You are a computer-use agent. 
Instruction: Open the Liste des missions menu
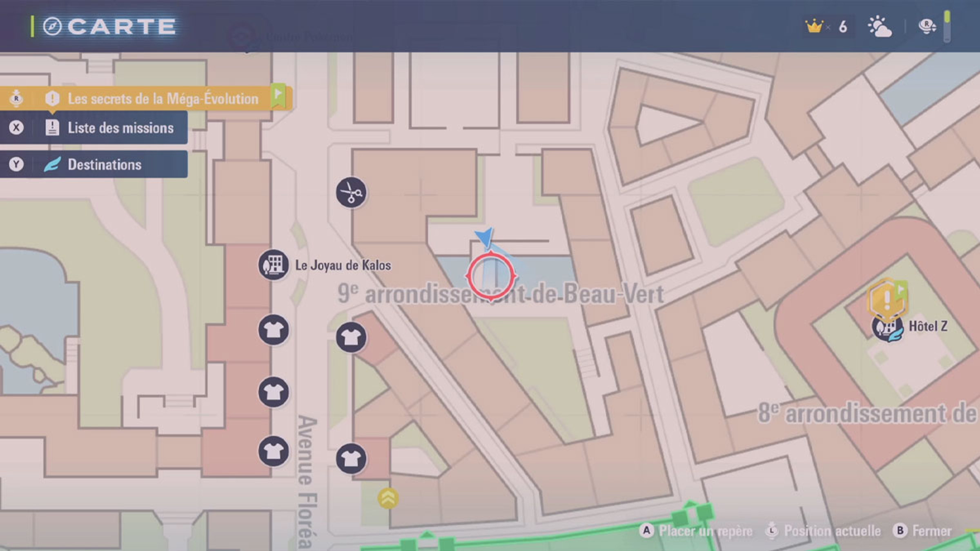point(94,128)
